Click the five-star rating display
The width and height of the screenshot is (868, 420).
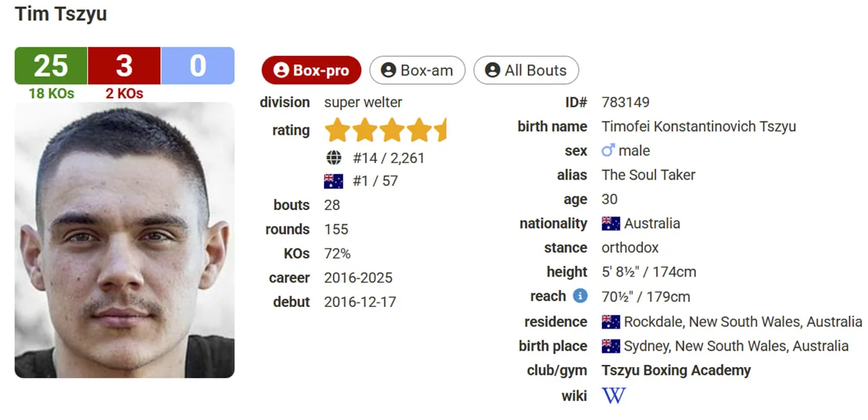pyautogui.click(x=386, y=131)
